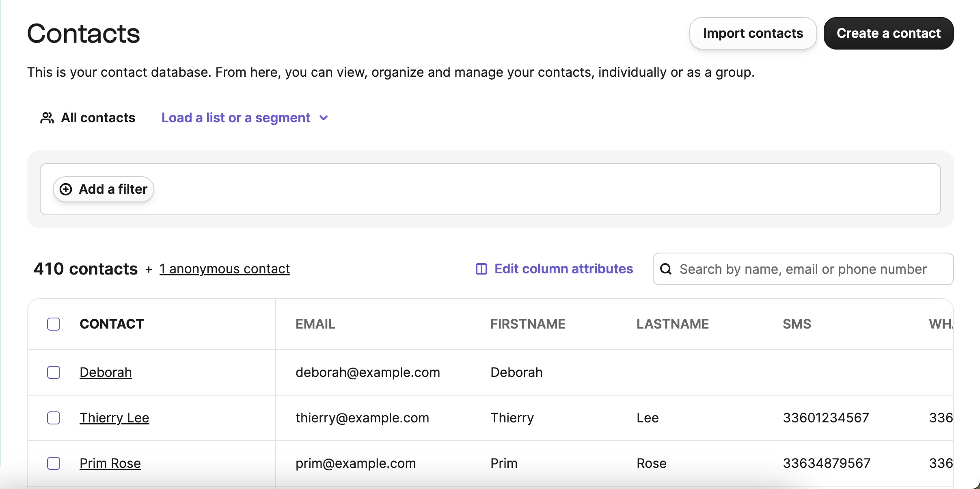The width and height of the screenshot is (980, 489).
Task: Click the Add a filter button
Action: (x=104, y=189)
